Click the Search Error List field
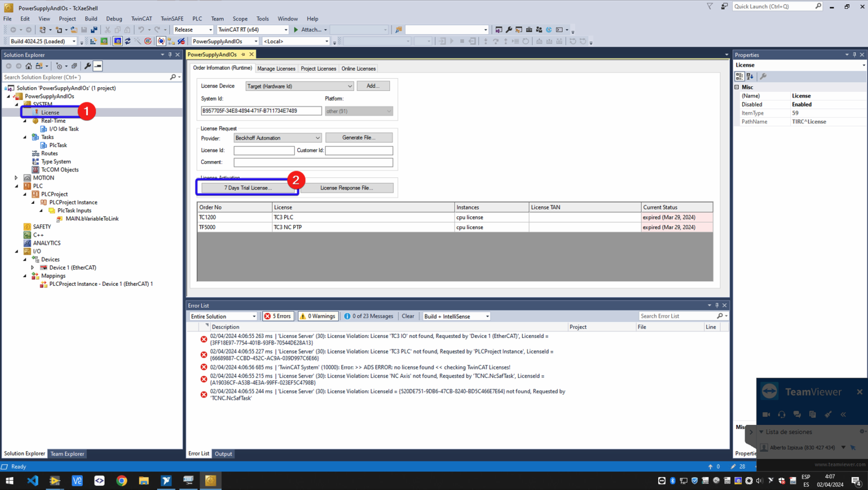Screen dimensions: 868x490 coord(678,316)
